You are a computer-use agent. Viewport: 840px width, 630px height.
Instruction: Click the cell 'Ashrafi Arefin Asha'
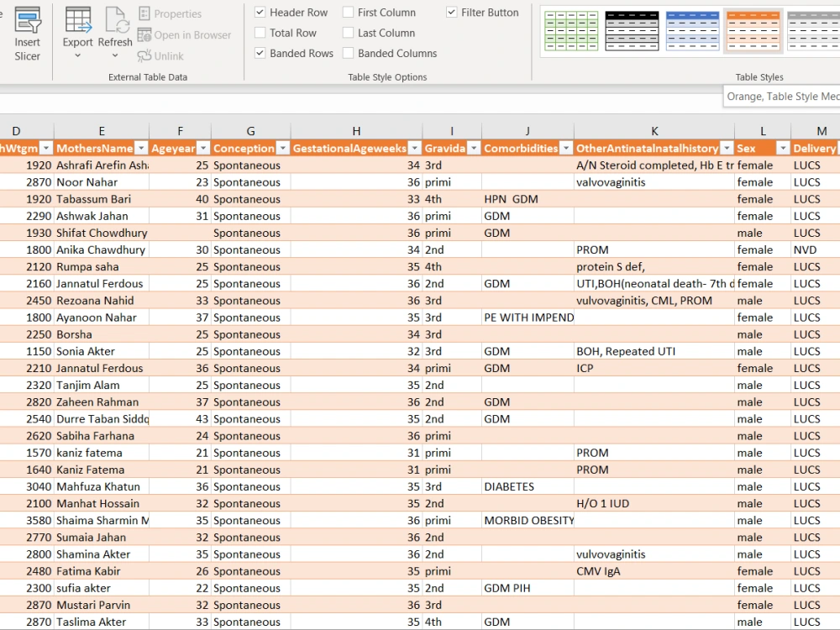(x=102, y=165)
